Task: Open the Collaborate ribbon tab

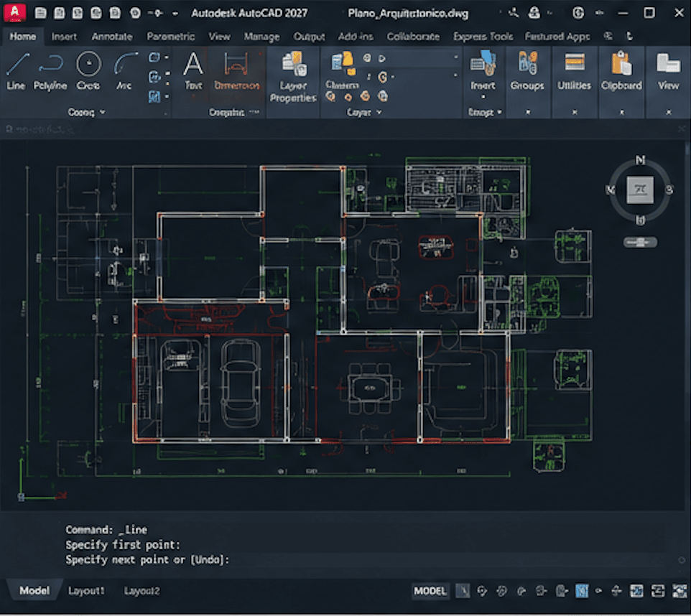Action: tap(413, 37)
